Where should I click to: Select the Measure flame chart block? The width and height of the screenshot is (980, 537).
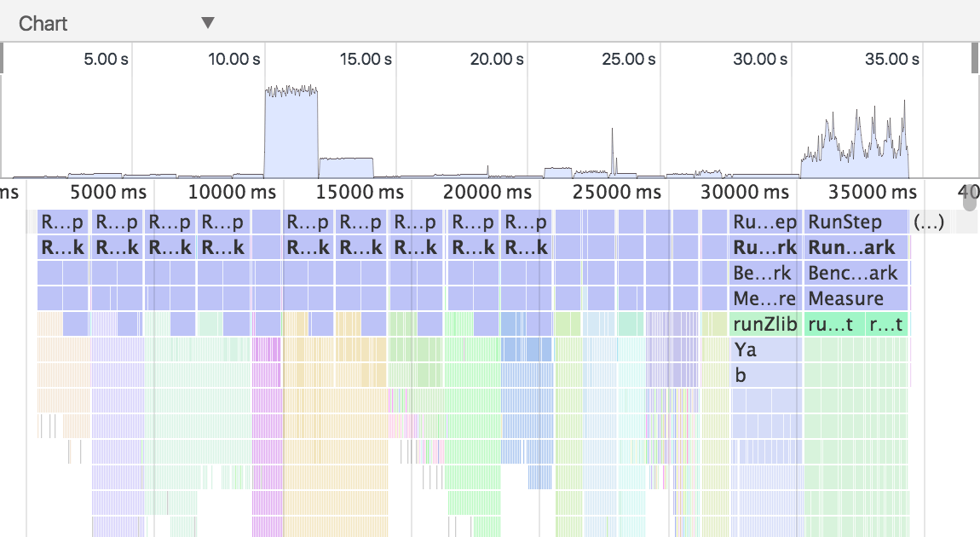click(856, 299)
